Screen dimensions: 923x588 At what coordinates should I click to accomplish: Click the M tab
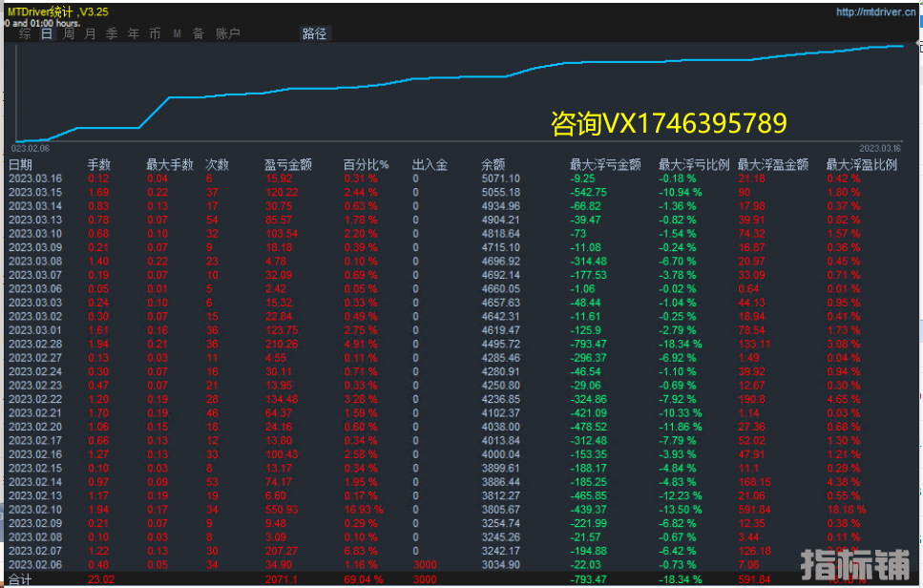pos(178,33)
